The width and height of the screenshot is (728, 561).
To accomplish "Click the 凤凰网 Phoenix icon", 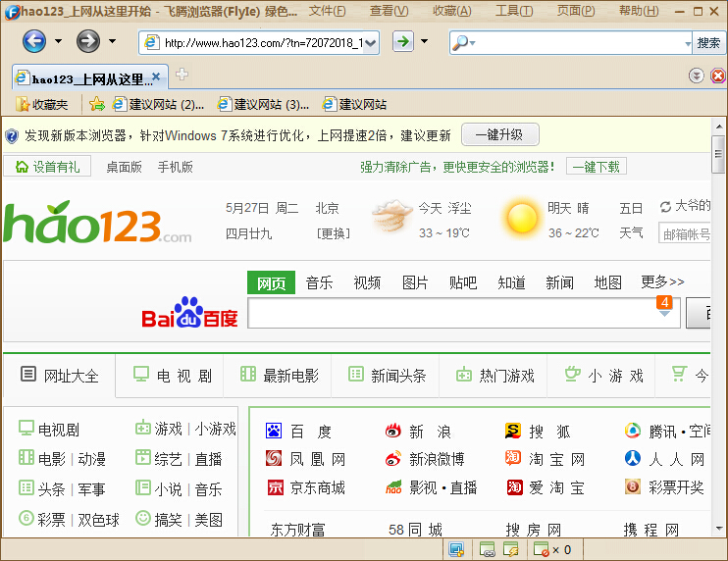I will pos(274,459).
